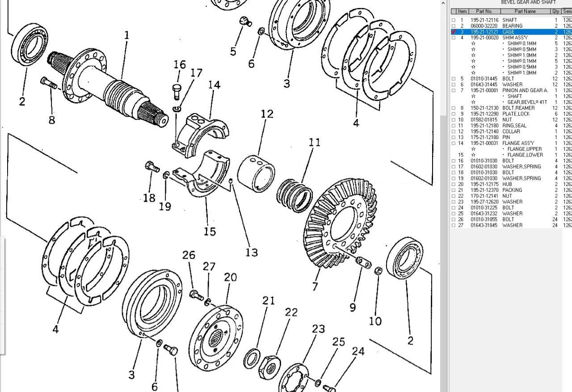
Task: Click the star icon beside FLANGE,LOWER
Action: coord(473,155)
